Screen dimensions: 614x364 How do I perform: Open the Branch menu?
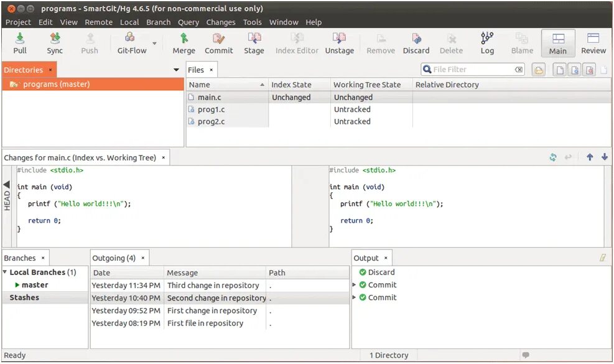click(x=159, y=22)
